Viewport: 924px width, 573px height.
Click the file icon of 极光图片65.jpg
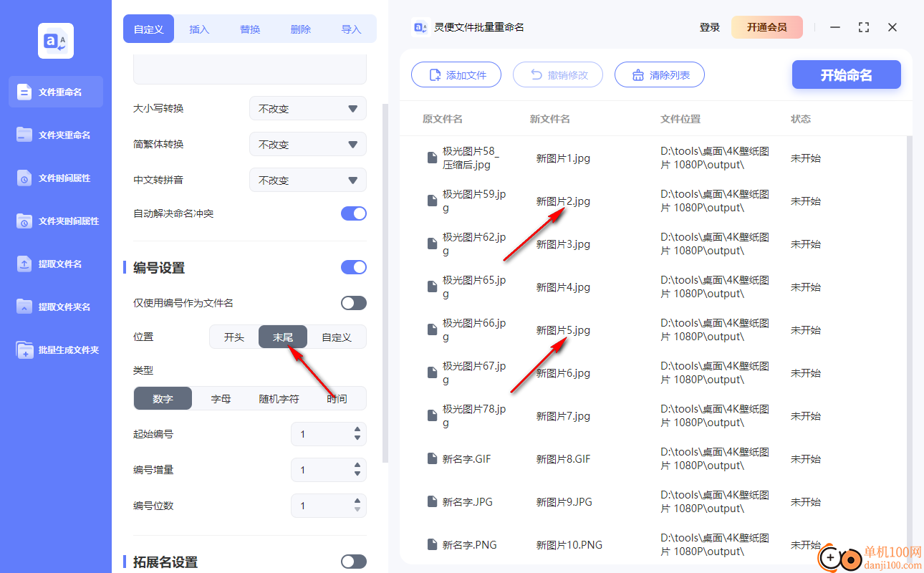pos(432,286)
